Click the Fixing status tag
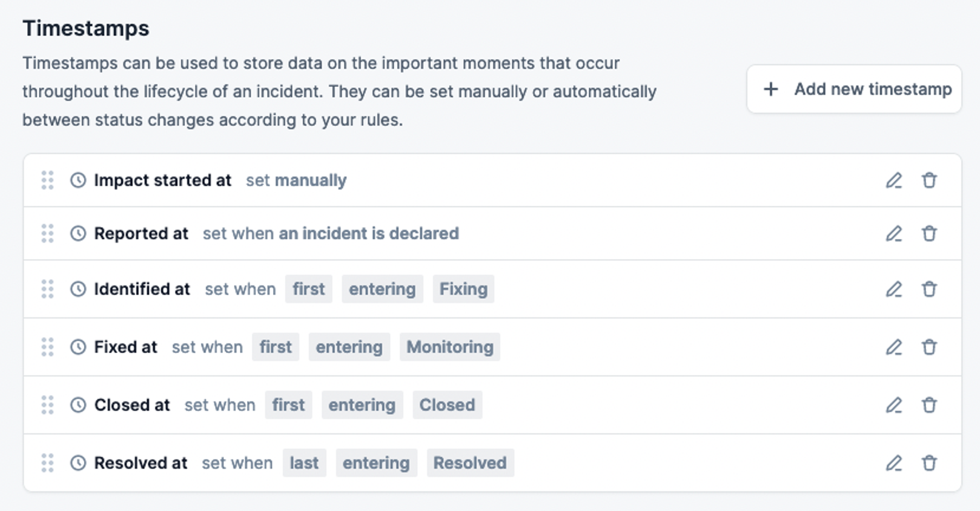Screen dimensions: 980x511 click(x=463, y=289)
